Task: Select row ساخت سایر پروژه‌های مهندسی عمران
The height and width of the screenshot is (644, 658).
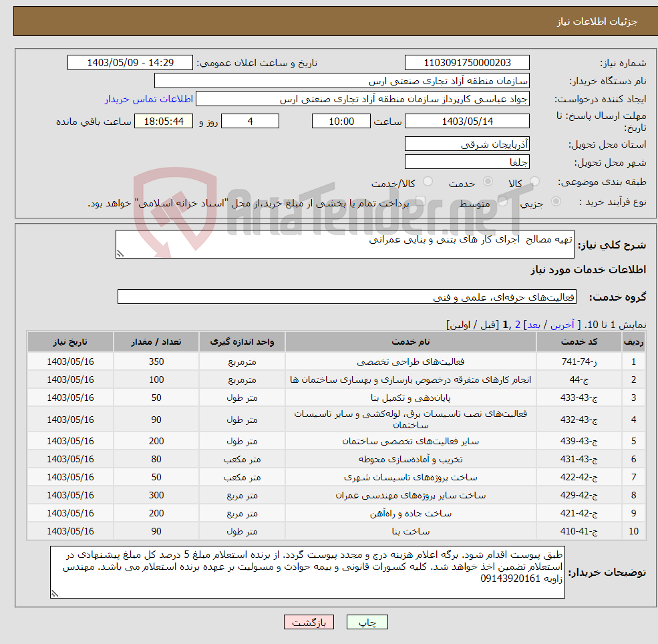Action: 336,495
